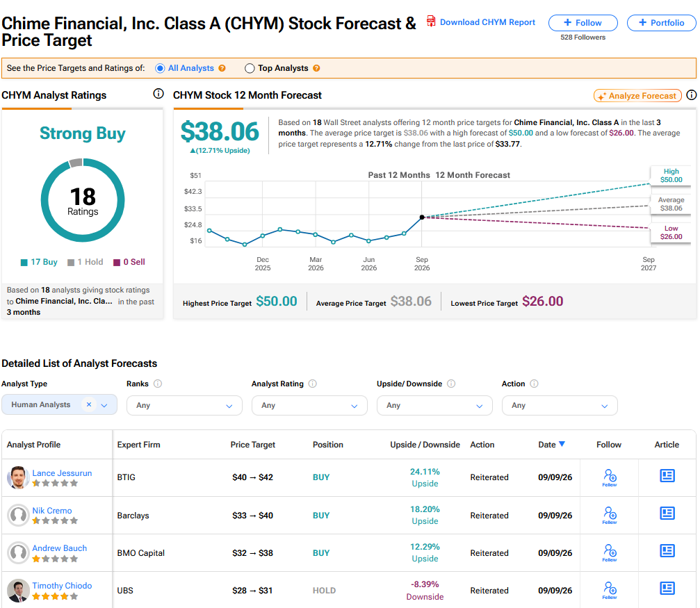Sort by Price Target column header
The image size is (700, 608).
pyautogui.click(x=252, y=445)
